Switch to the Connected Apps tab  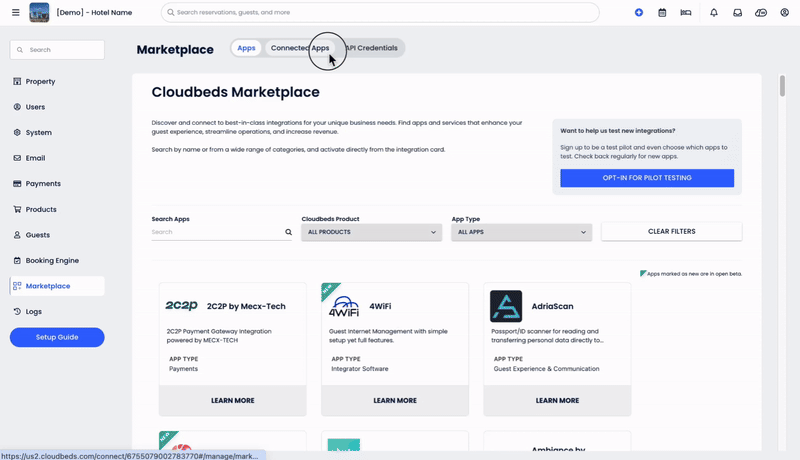(299, 48)
